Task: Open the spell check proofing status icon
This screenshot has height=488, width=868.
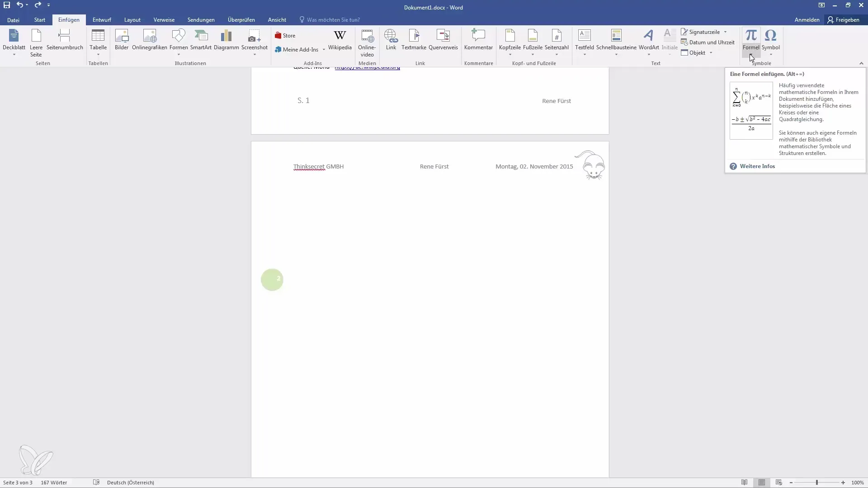Action: 96,483
